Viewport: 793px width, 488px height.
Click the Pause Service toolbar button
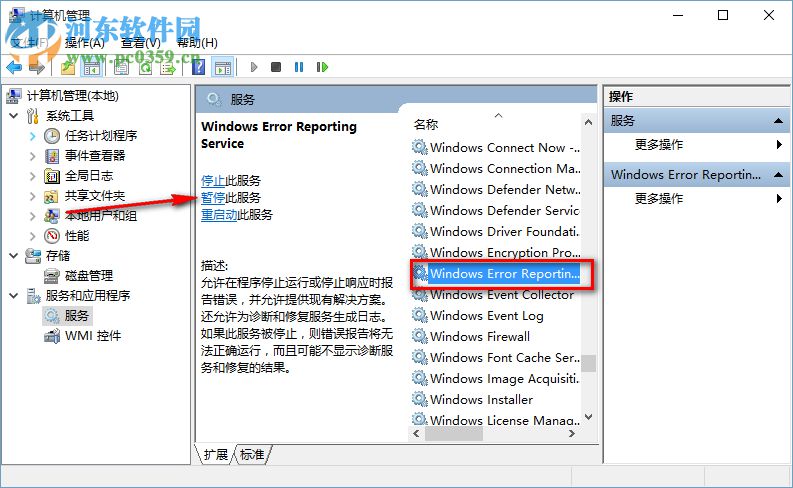[x=299, y=67]
